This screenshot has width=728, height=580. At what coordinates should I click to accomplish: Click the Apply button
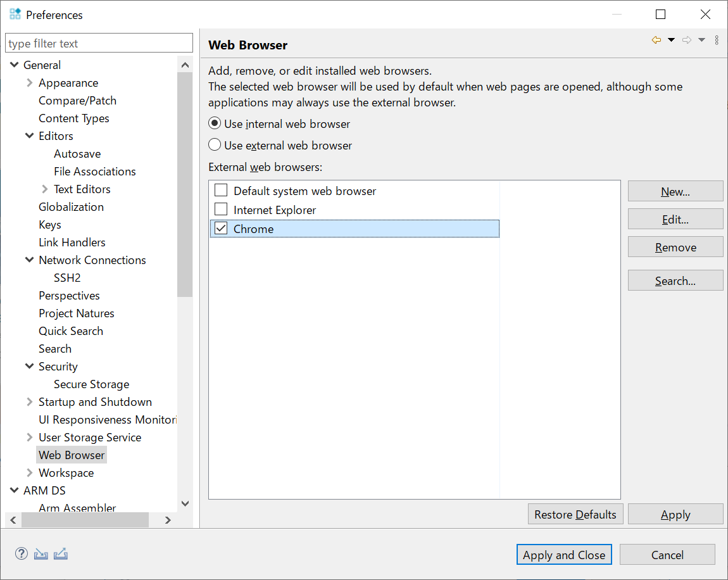click(675, 514)
